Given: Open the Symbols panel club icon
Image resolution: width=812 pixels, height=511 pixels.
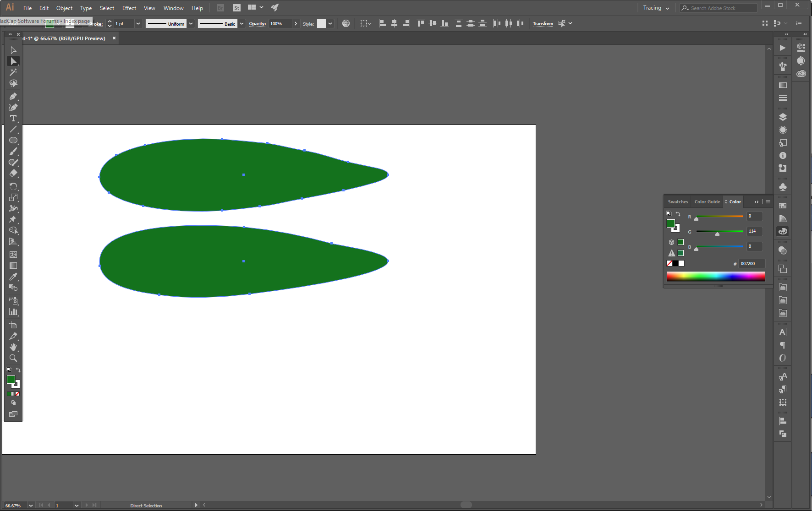Looking at the screenshot, I should pos(783,187).
